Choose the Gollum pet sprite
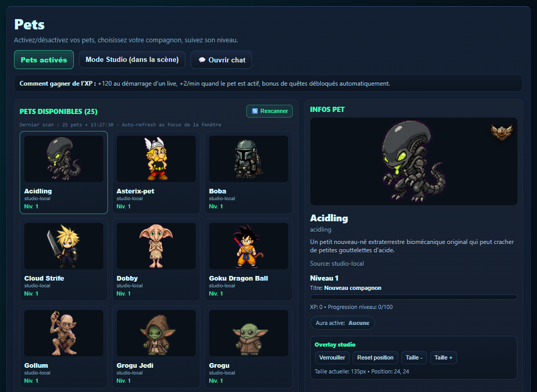This screenshot has height=392, width=537. [x=64, y=333]
